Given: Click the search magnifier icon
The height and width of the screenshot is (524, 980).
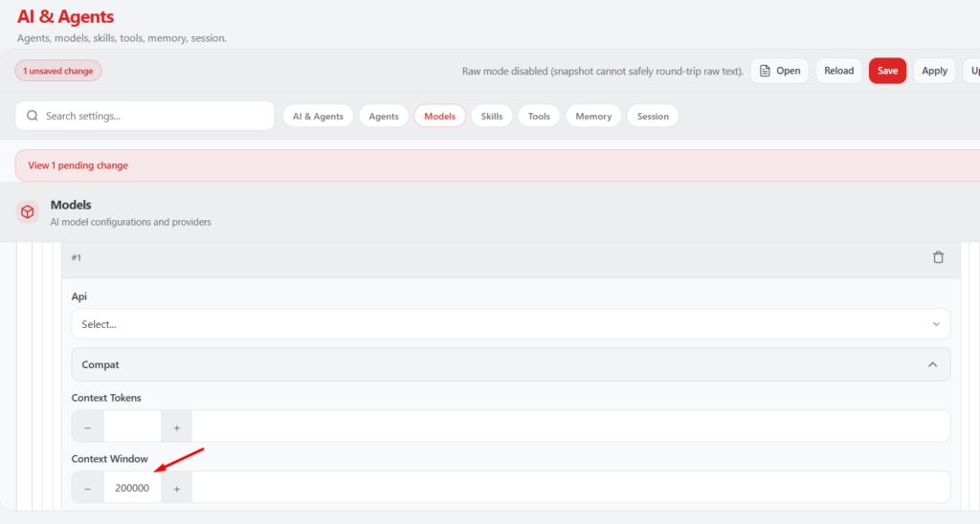Looking at the screenshot, I should [33, 116].
